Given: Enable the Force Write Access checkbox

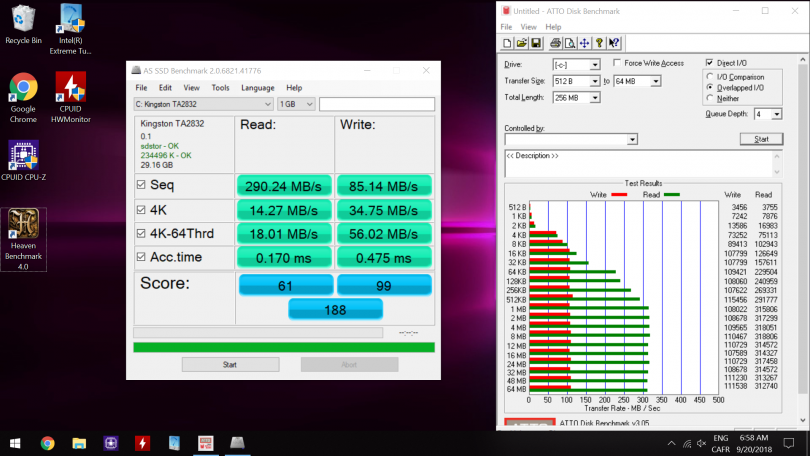Looking at the screenshot, I should pyautogui.click(x=616, y=63).
